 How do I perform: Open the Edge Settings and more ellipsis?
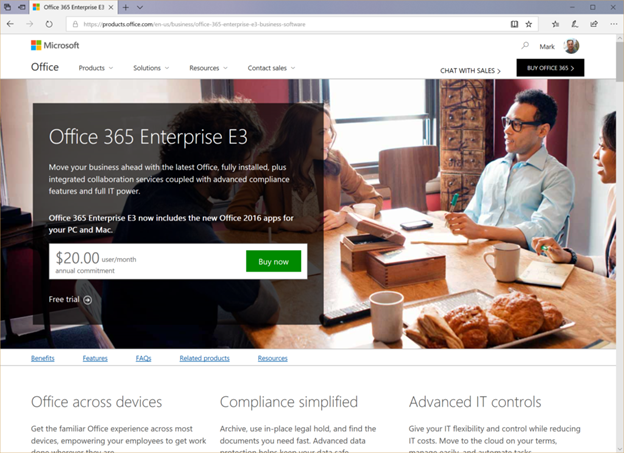pos(614,24)
